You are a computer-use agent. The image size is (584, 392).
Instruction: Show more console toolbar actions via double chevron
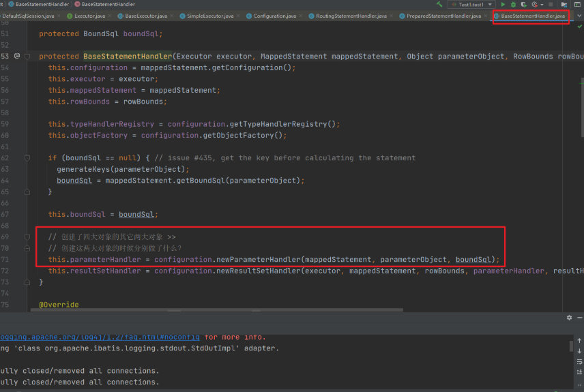579,385
